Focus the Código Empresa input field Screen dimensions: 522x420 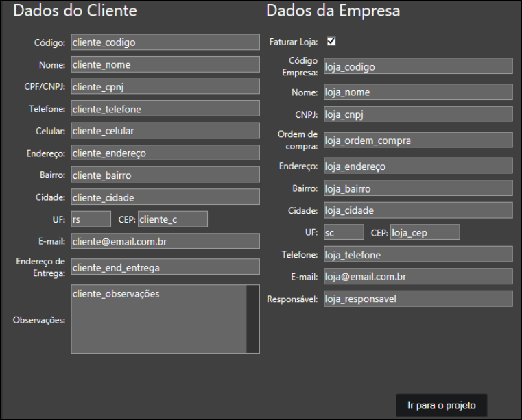click(x=418, y=66)
